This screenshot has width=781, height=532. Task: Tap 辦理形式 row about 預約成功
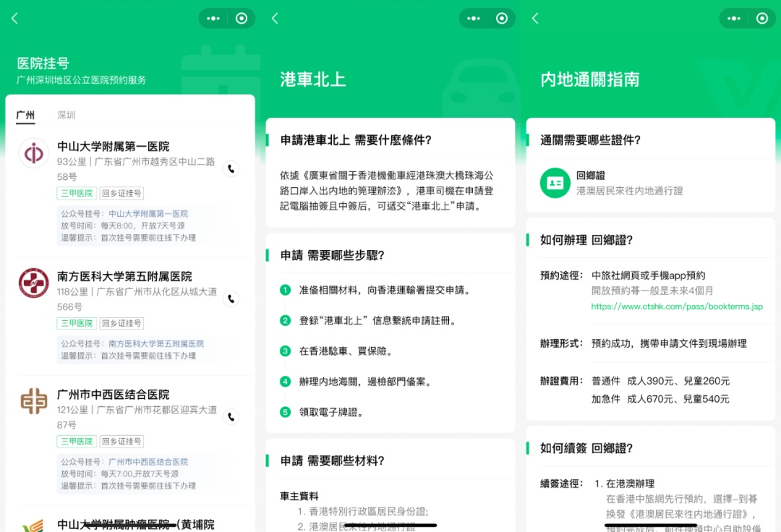669,343
